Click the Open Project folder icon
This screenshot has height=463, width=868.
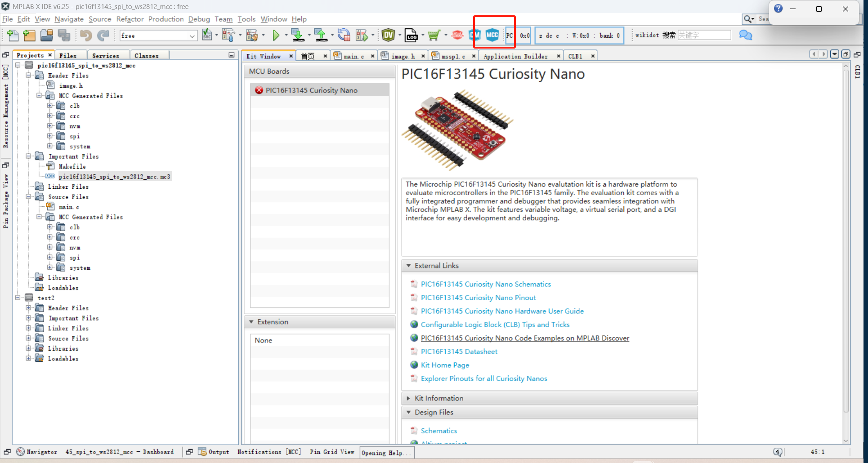coord(46,35)
